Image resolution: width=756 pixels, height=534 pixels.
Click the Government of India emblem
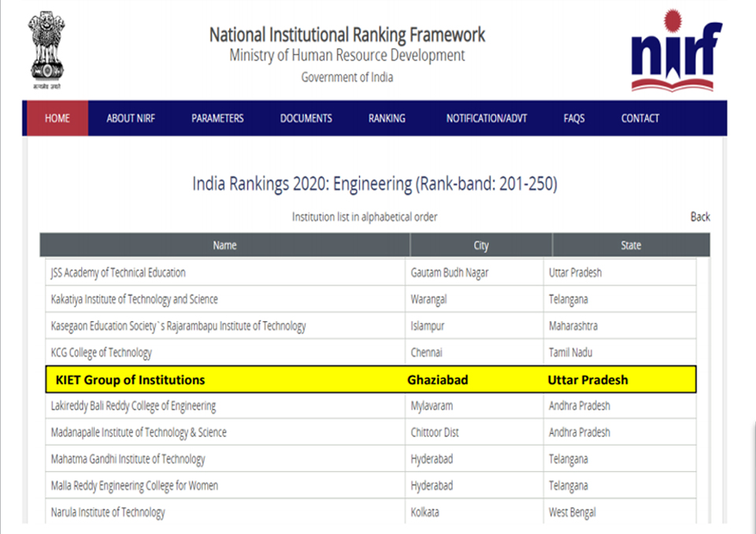[46, 47]
